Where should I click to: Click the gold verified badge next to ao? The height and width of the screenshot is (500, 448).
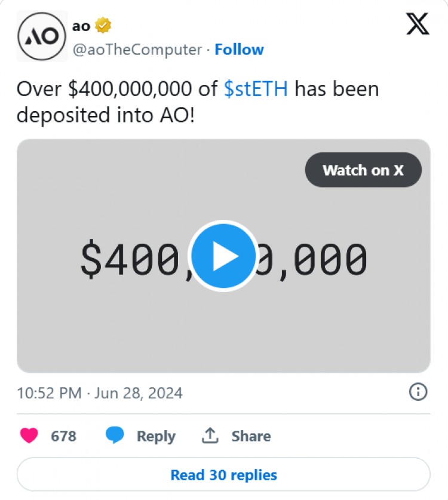tap(103, 25)
